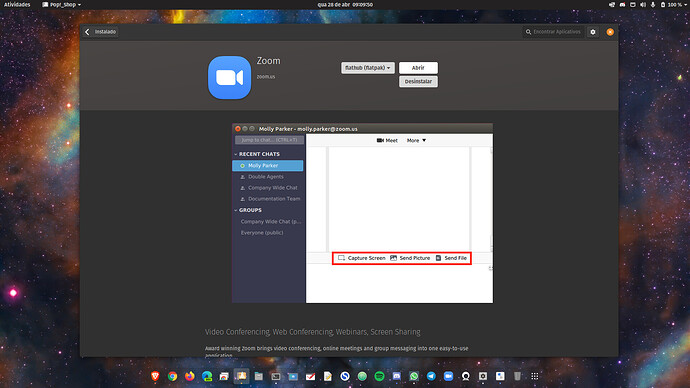Open Brave browser from the dock

pos(155,376)
